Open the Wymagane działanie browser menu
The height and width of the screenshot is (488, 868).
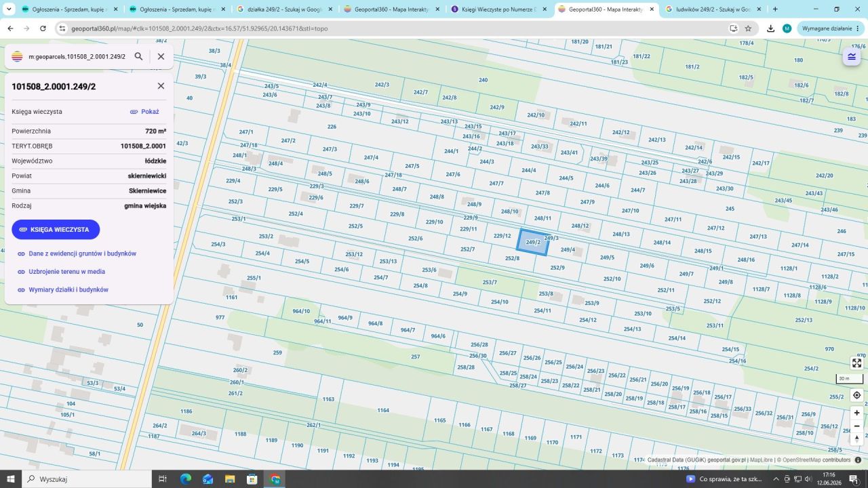click(831, 28)
